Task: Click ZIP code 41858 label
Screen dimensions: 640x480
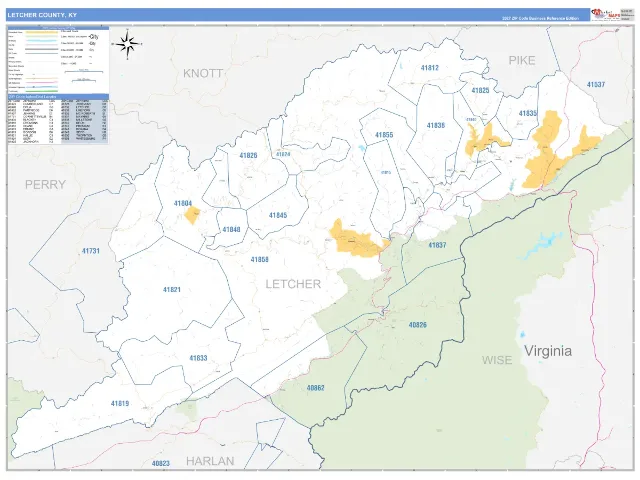Action: (x=260, y=259)
